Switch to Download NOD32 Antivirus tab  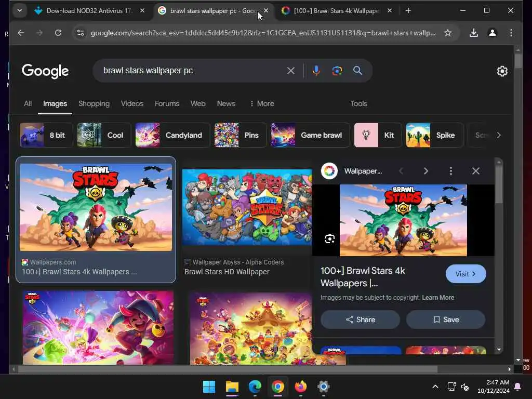pyautogui.click(x=89, y=11)
